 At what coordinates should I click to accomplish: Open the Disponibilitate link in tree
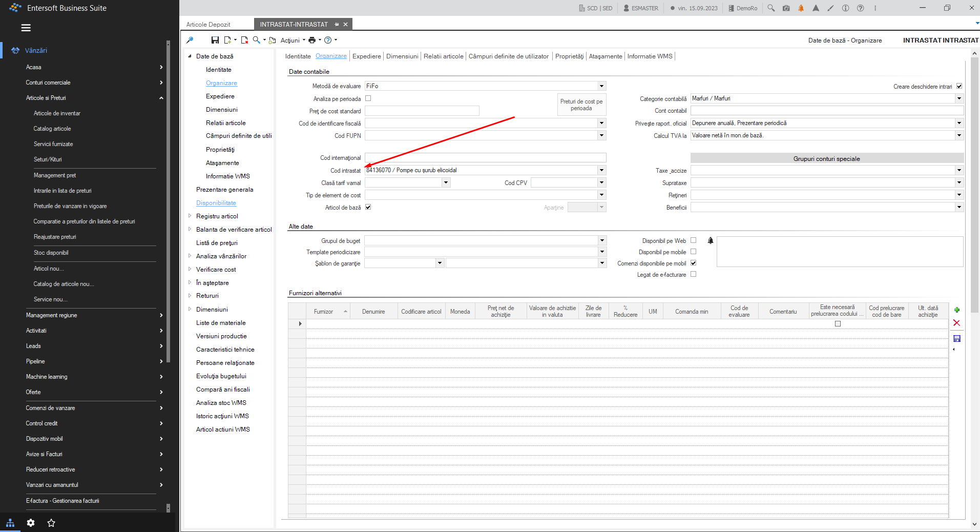click(x=216, y=203)
